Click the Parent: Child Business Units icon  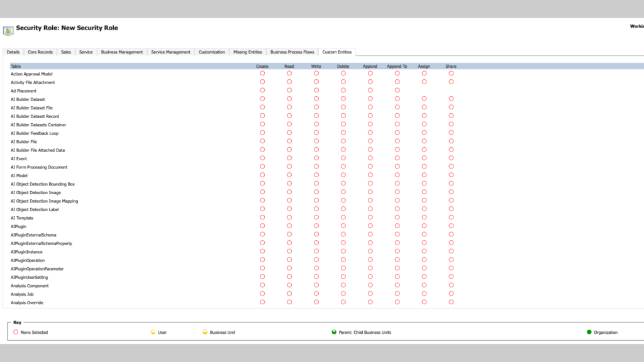[333, 332]
